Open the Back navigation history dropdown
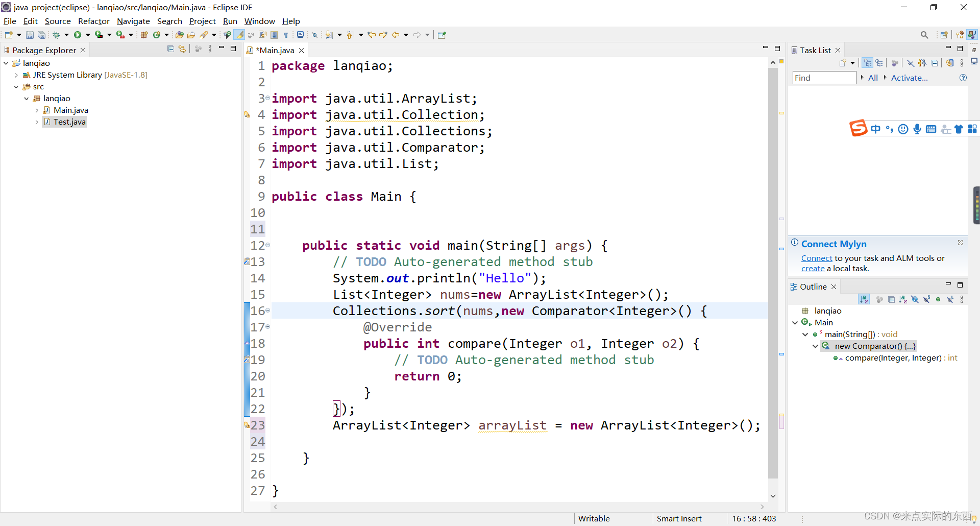This screenshot has height=526, width=980. [x=406, y=35]
